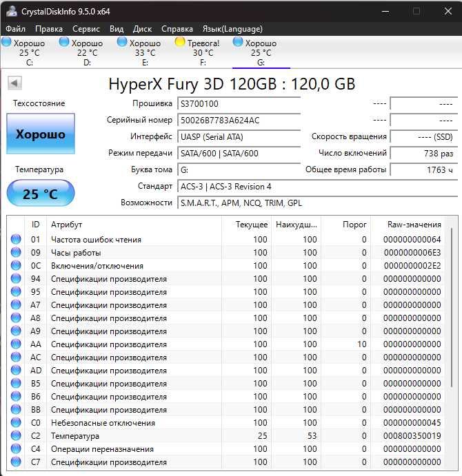Click the Буква тома field G:
This screenshot has height=476, width=462.
click(239, 169)
